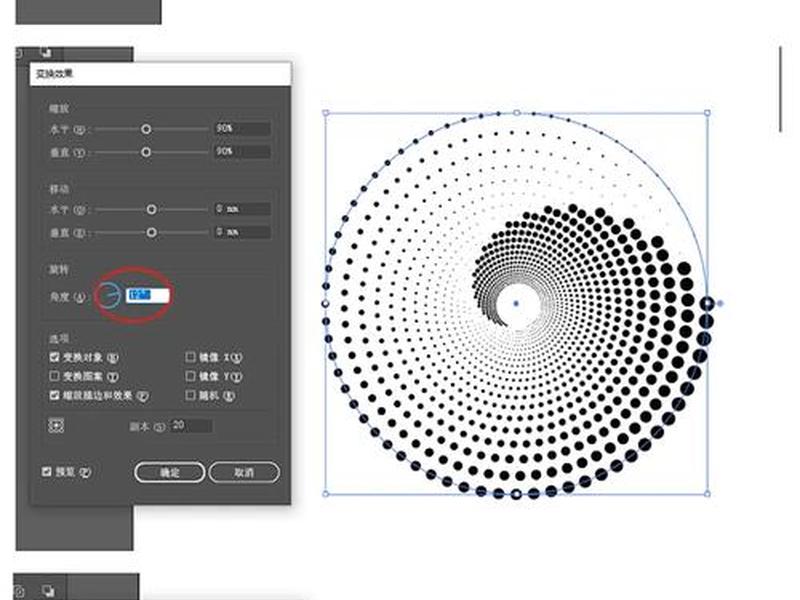Click the top-left bounding box handle
The height and width of the screenshot is (600, 800).
pos(326,113)
